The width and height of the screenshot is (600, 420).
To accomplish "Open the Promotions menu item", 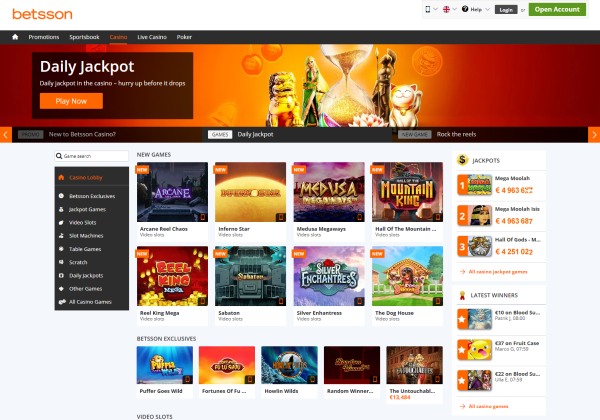I will point(44,37).
